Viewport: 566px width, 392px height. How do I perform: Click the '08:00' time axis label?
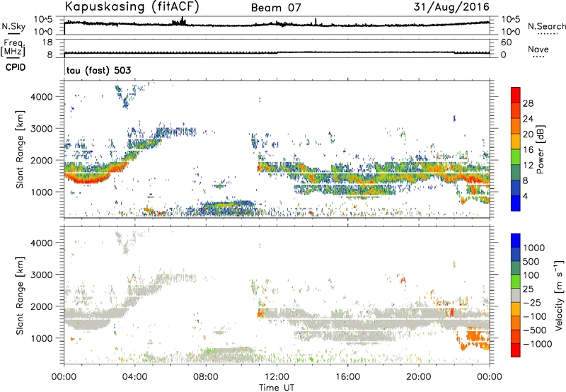click(x=206, y=377)
